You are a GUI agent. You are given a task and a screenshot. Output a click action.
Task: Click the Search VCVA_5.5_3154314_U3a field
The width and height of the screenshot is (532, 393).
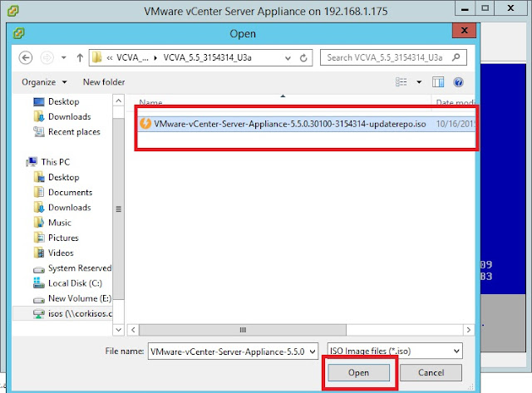click(x=393, y=57)
